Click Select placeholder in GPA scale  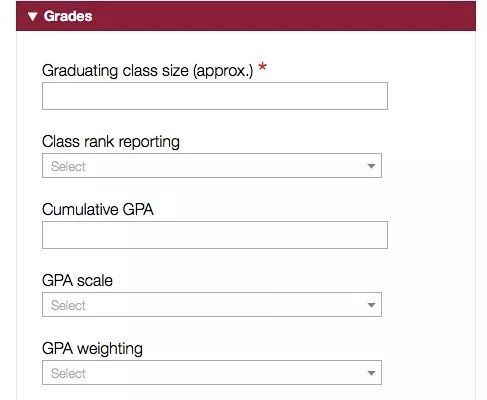point(68,305)
